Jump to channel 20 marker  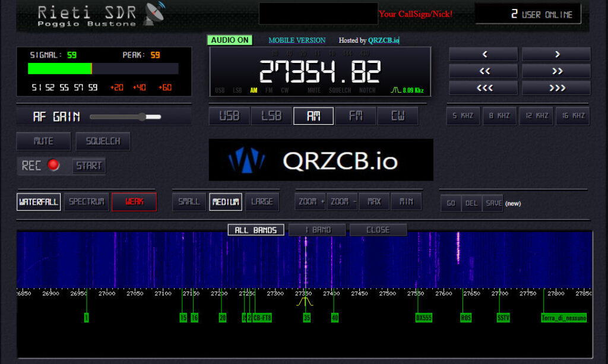(x=223, y=318)
